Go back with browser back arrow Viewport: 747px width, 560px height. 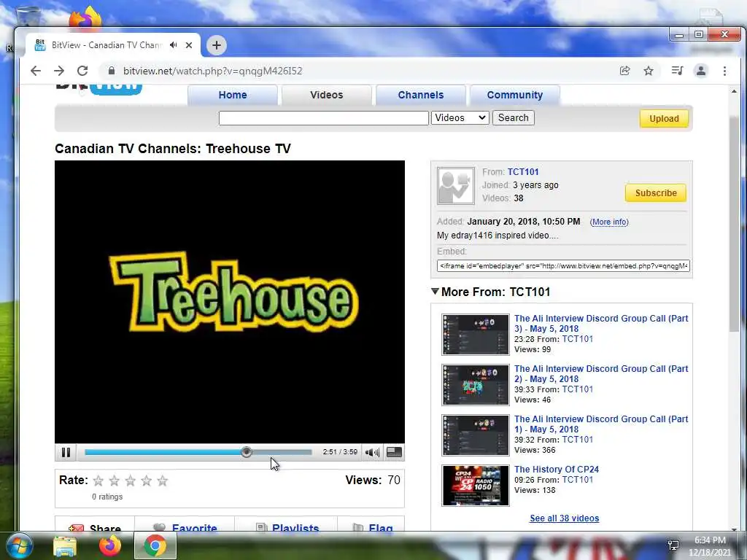(x=36, y=71)
